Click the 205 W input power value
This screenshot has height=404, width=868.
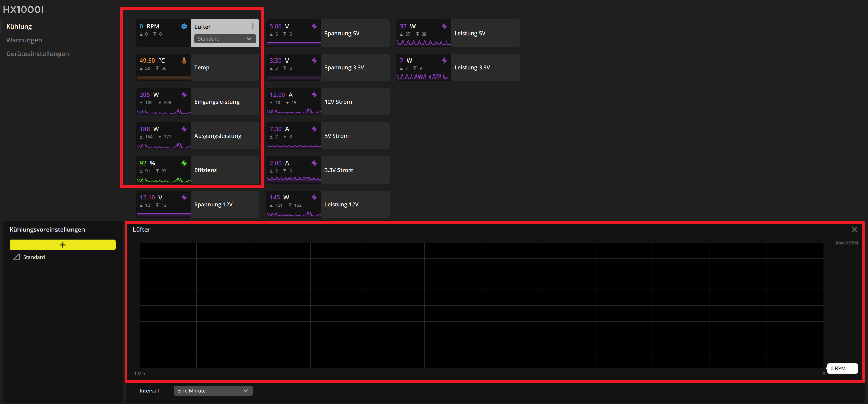tap(149, 95)
